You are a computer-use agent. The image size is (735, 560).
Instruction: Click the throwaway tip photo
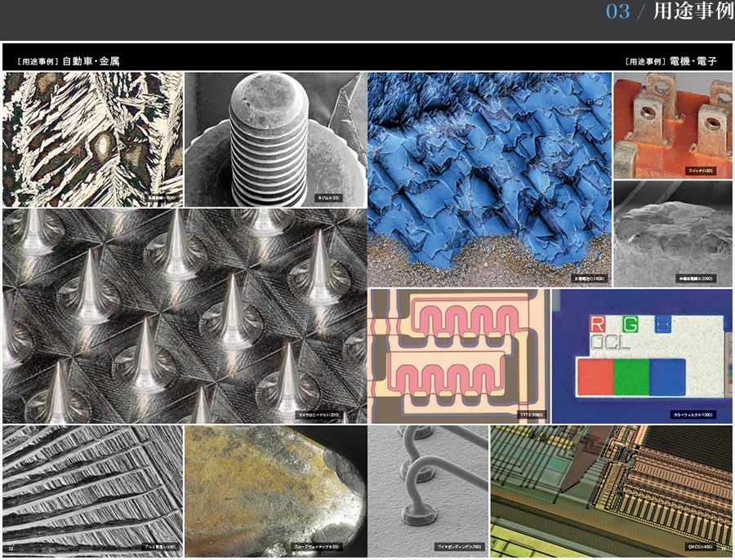click(274, 489)
